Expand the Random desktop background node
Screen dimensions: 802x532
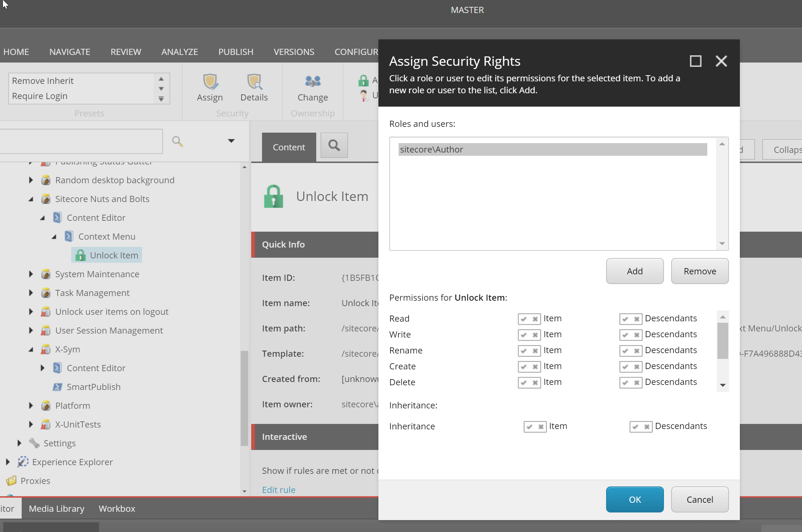31,180
